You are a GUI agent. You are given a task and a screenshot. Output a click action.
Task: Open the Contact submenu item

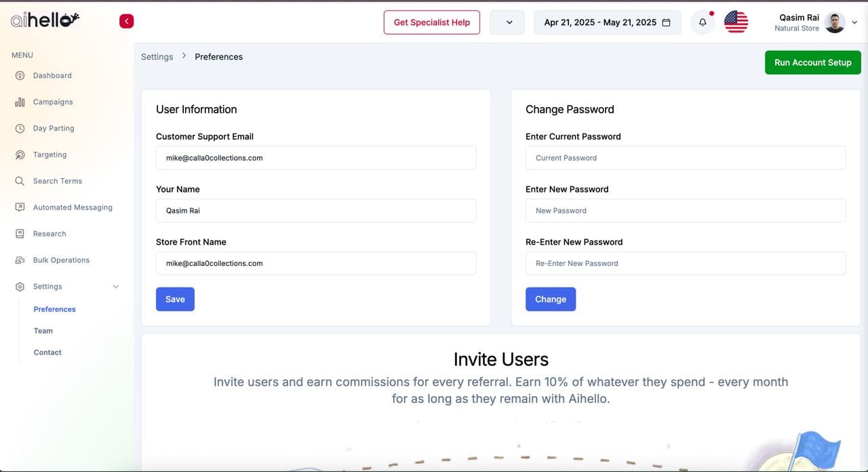point(47,353)
